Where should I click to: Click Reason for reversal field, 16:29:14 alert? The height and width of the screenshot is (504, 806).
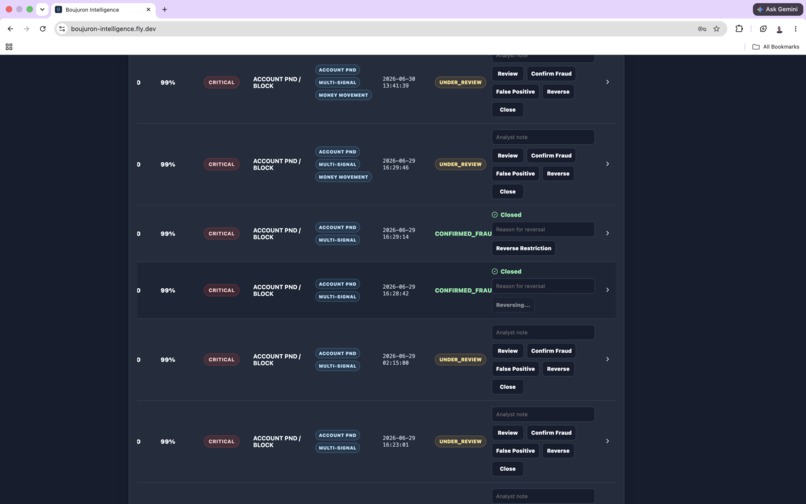point(543,229)
